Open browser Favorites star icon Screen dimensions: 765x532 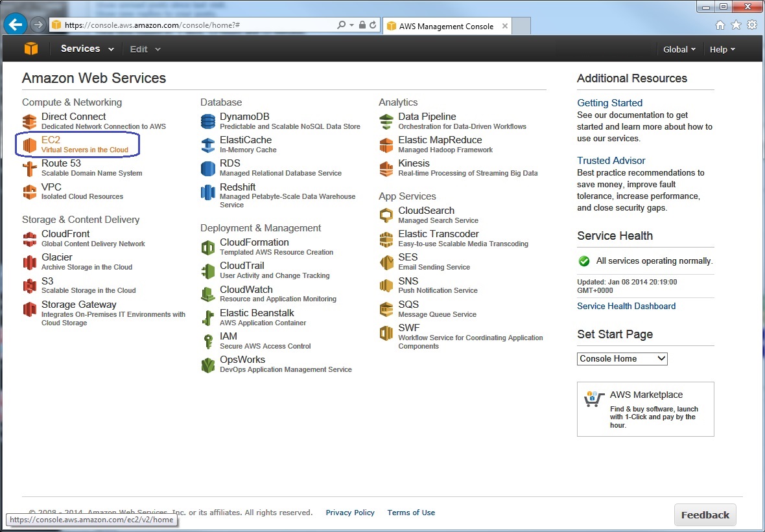(736, 25)
